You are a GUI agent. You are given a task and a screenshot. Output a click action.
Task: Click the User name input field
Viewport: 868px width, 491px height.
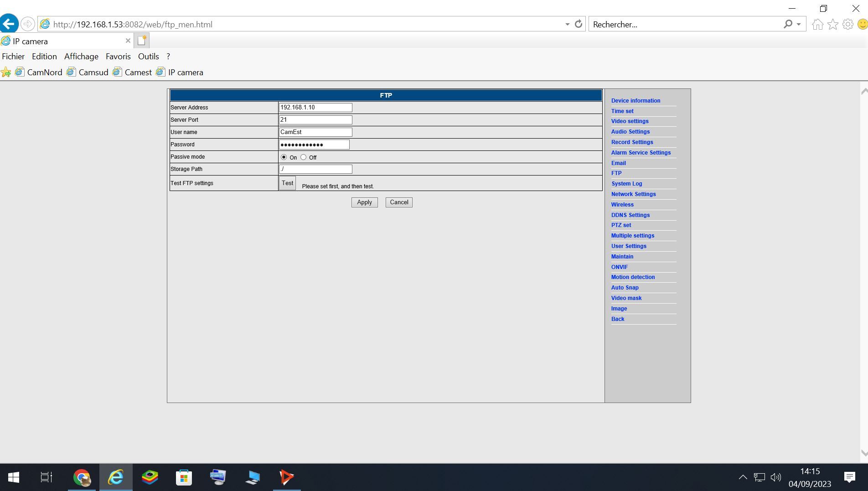pos(315,132)
